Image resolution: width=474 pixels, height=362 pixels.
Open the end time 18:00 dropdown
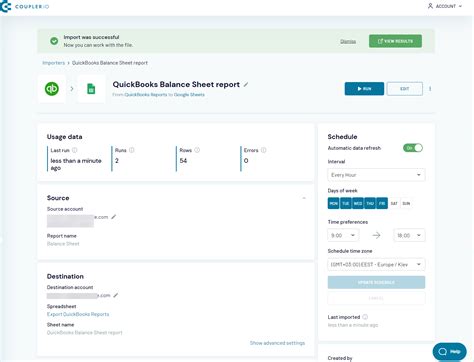(x=409, y=235)
